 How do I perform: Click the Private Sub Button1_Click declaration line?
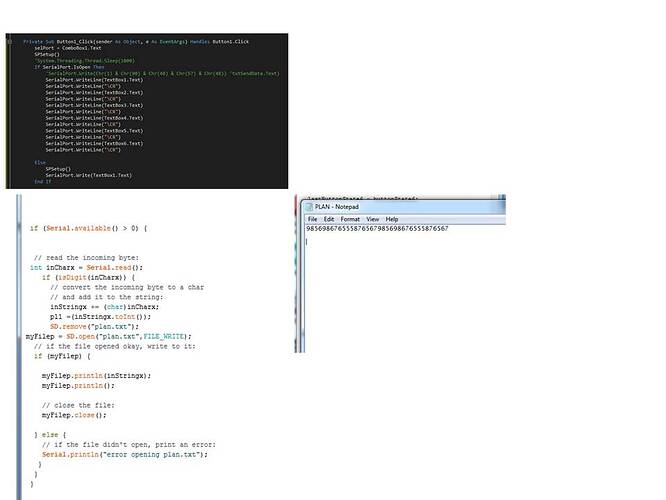click(136, 42)
